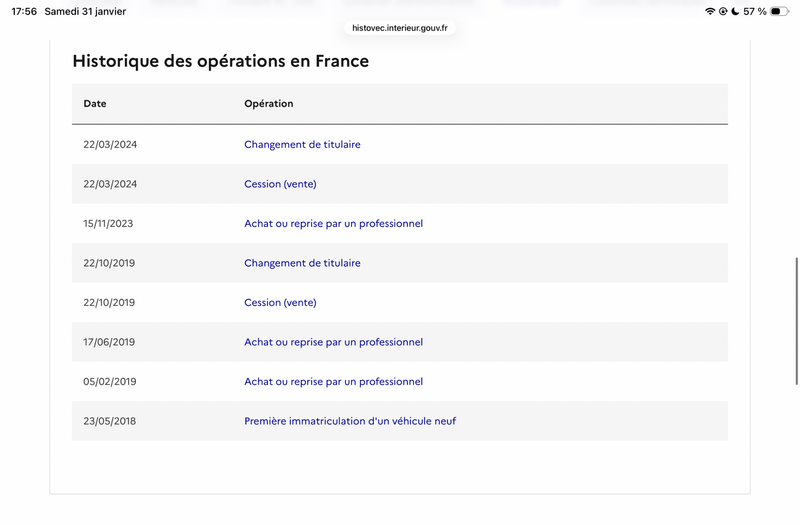Open Achat ou reprise dated 15/11/2023
800x525 pixels.
[333, 223]
